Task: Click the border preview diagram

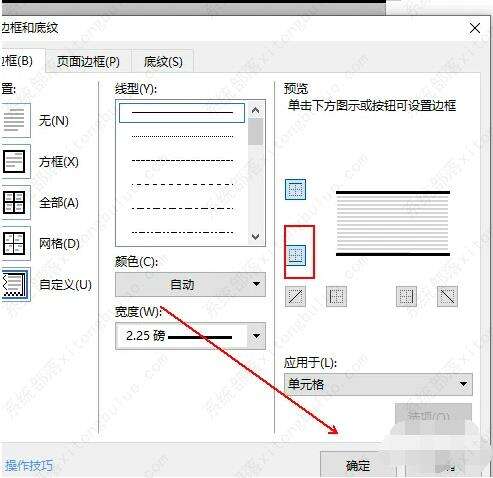Action: (393, 223)
